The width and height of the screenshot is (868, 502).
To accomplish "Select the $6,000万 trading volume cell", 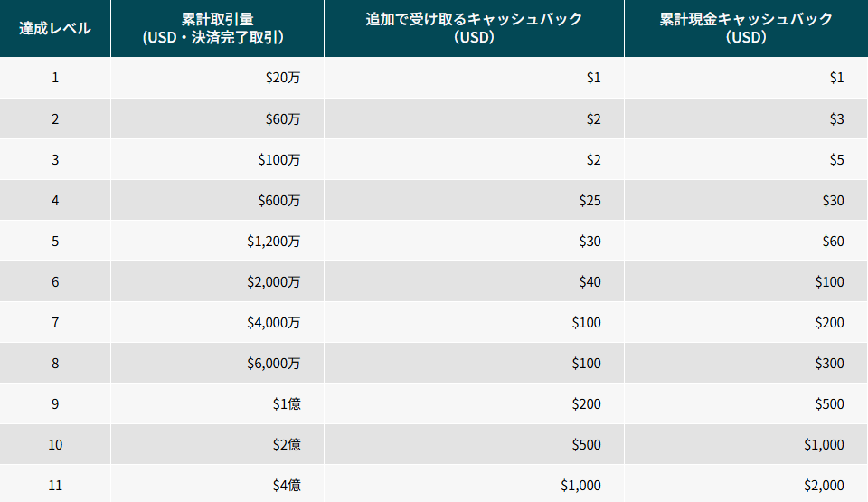I will pyautogui.click(x=218, y=363).
